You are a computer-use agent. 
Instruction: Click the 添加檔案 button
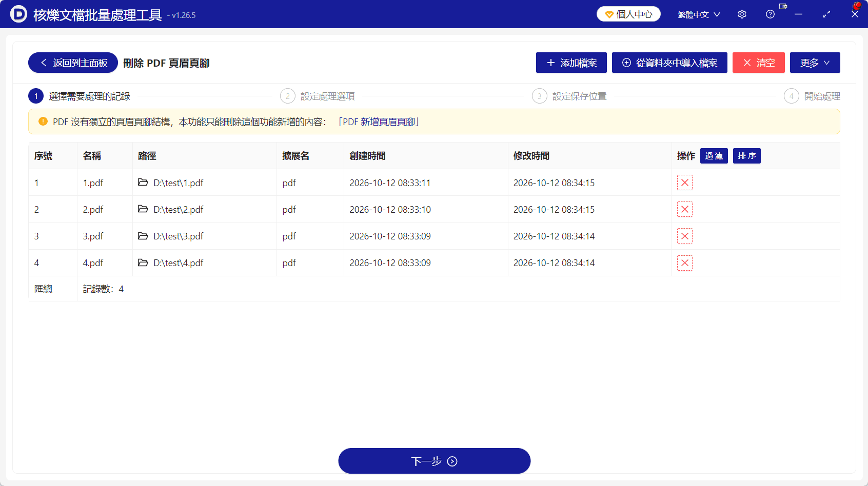tap(571, 63)
